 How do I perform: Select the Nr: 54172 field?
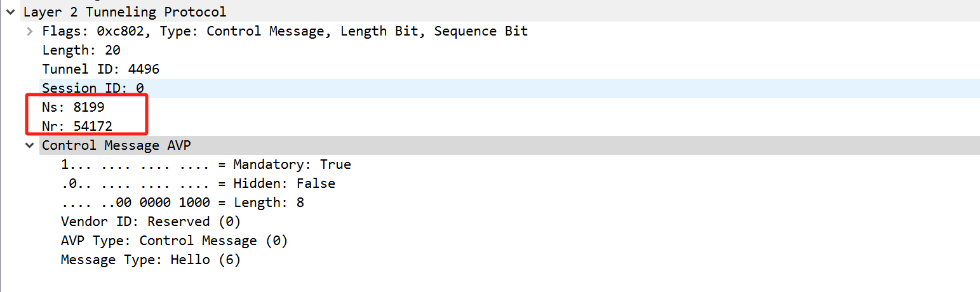(x=77, y=126)
